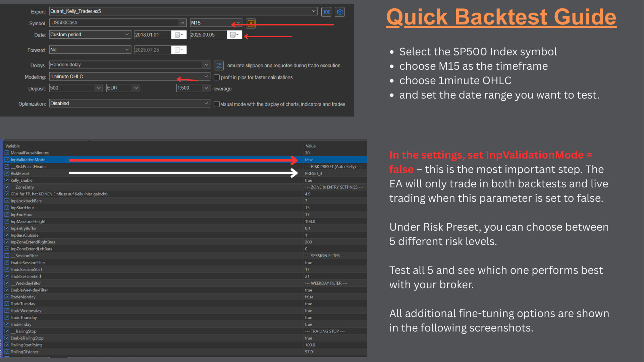644x362 pixels.
Task: Open delay settings slider icon
Action: (x=219, y=65)
